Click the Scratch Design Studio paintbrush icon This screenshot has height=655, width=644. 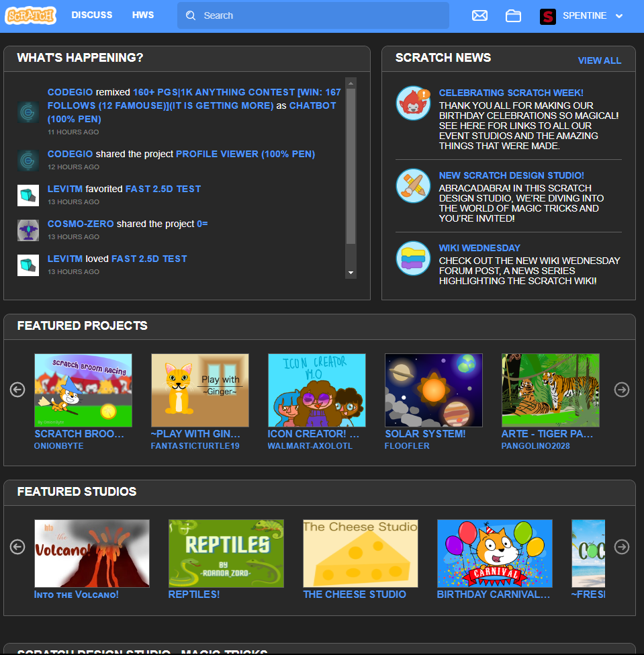(412, 185)
